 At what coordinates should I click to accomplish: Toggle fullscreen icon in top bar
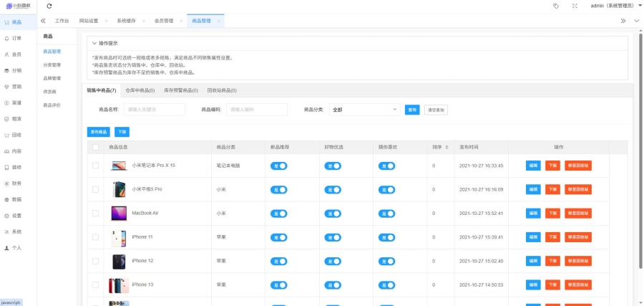(575, 6)
